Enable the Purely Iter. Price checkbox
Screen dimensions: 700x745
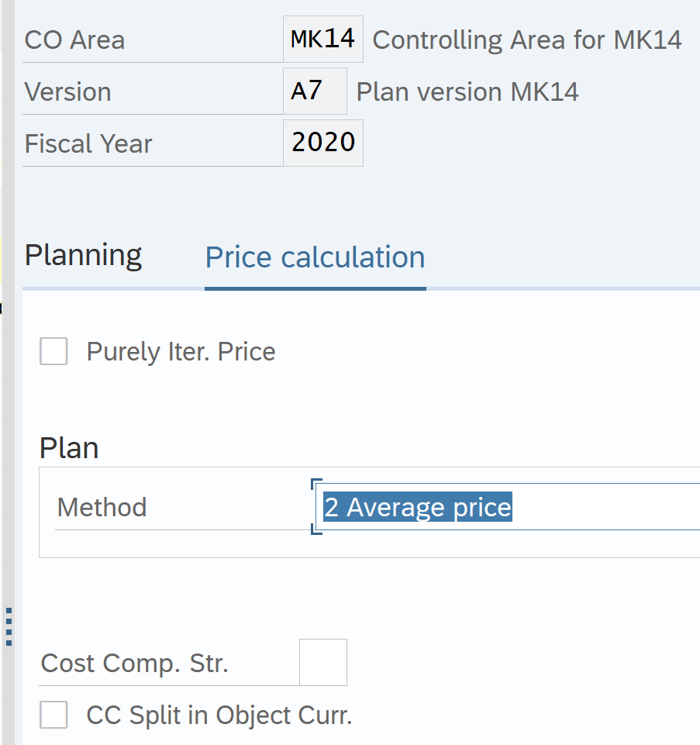53,351
